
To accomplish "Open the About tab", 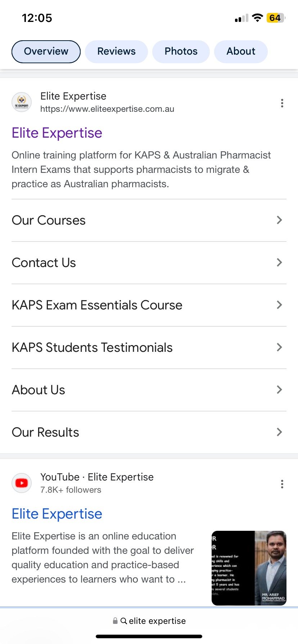I will pyautogui.click(x=241, y=51).
